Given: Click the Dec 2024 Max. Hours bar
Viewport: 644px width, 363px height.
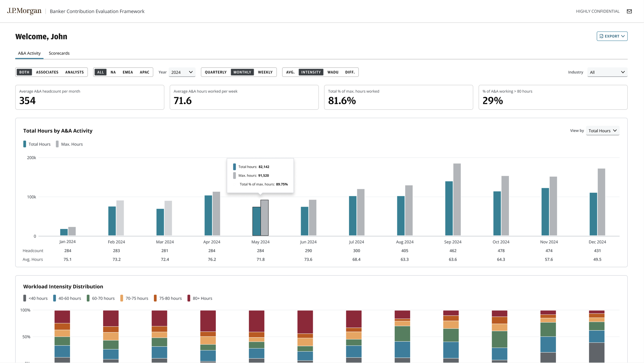Looking at the screenshot, I should click(x=601, y=202).
